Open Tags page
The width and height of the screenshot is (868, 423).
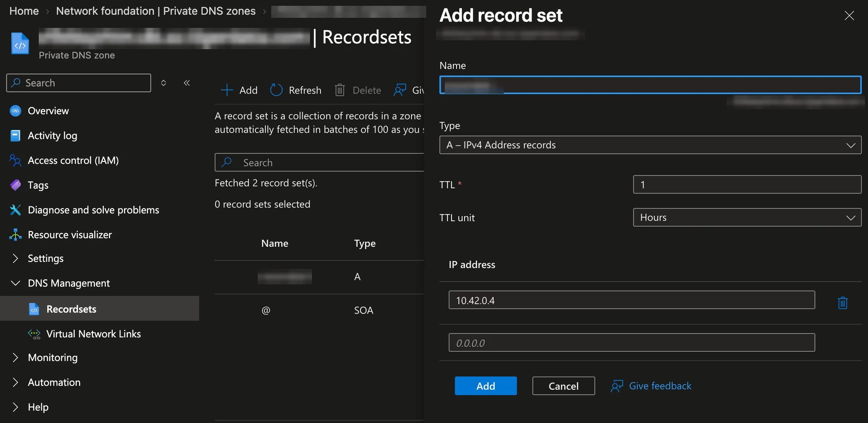point(38,185)
